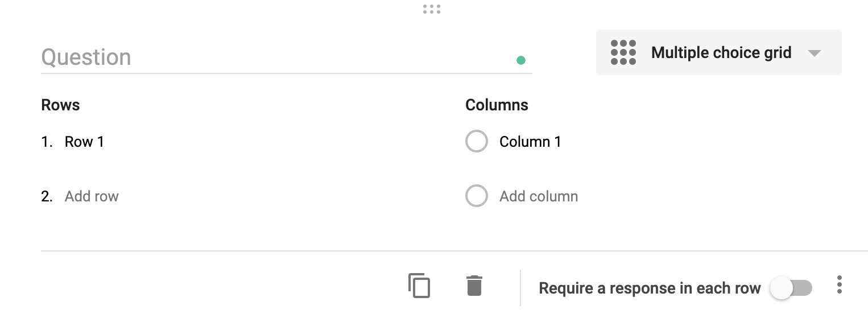Click the Question title input field

(x=273, y=57)
